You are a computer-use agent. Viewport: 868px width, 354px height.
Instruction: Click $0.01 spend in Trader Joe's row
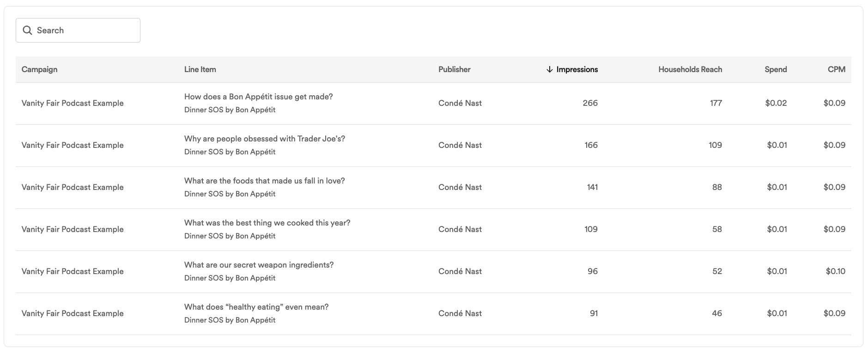777,145
